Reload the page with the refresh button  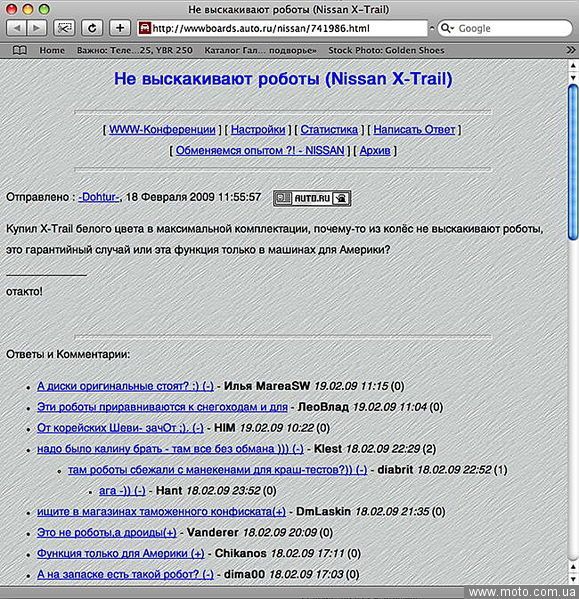92,28
